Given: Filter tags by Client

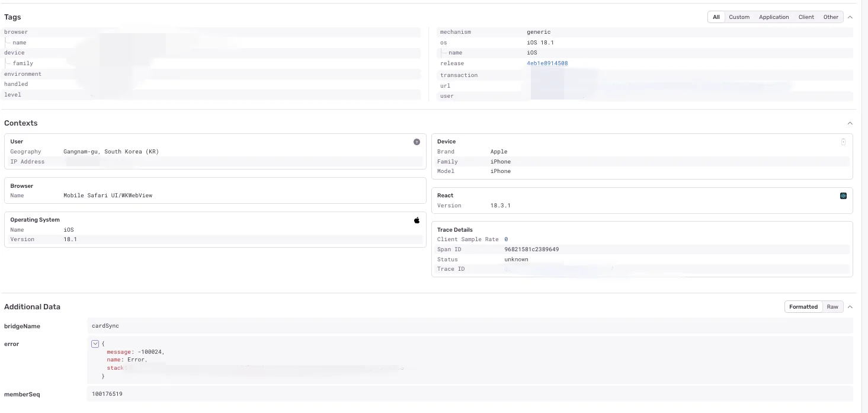Looking at the screenshot, I should [x=806, y=17].
